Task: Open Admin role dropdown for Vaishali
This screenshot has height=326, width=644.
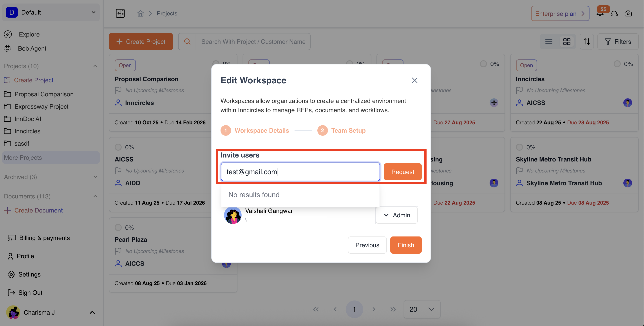Action: (x=397, y=215)
